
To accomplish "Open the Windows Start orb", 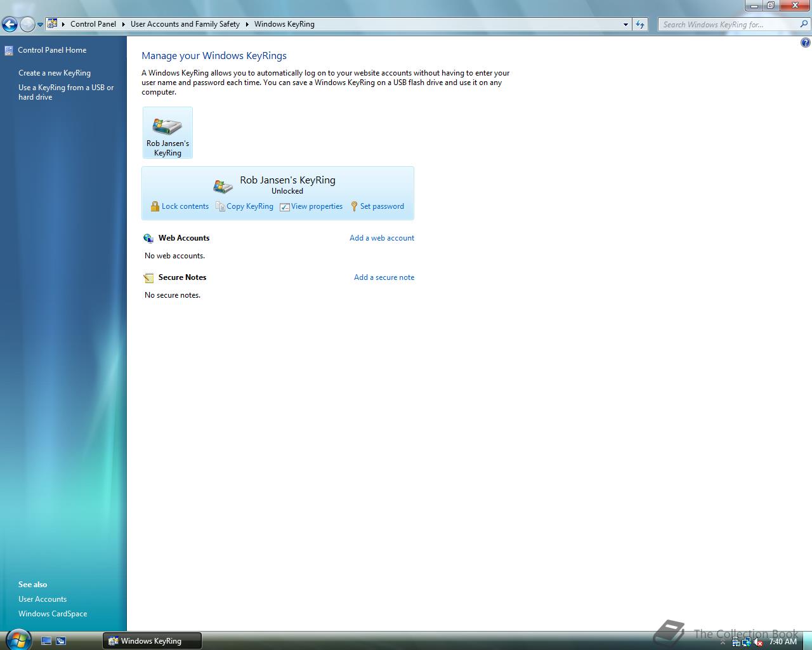I will [17, 639].
